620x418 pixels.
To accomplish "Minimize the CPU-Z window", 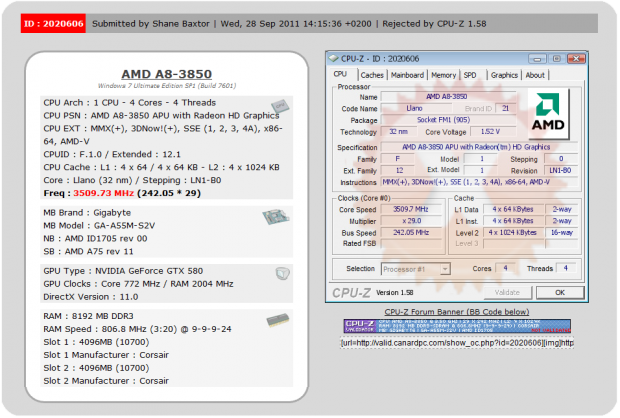I will [537, 59].
